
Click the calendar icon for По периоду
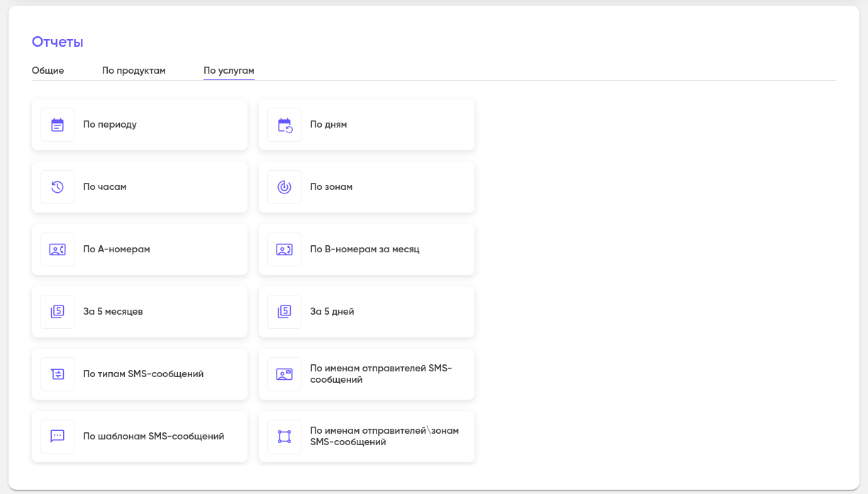(57, 125)
